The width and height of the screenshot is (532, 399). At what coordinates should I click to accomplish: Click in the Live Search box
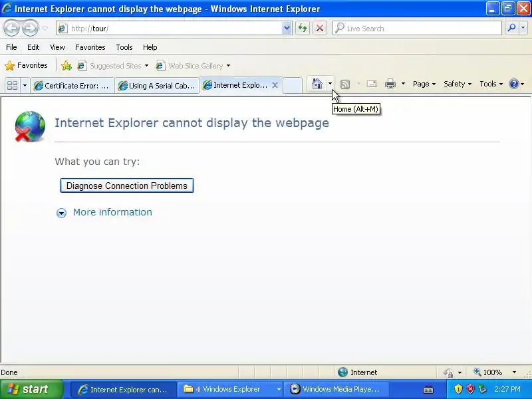tap(417, 29)
